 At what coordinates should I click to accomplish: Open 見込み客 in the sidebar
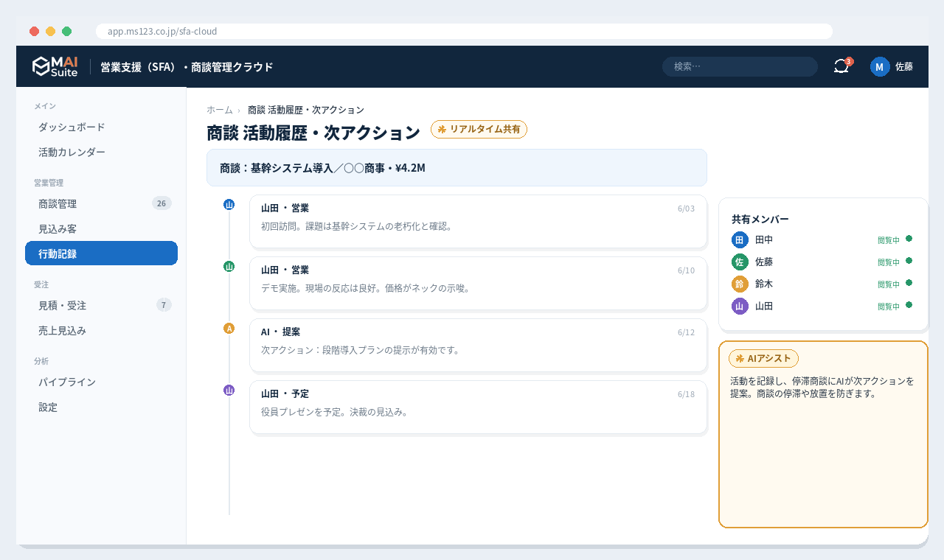tap(101, 228)
